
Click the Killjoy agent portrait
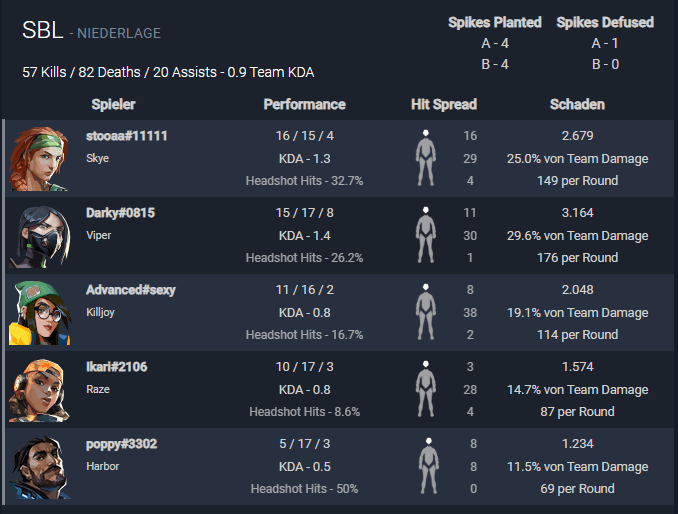tap(39, 313)
